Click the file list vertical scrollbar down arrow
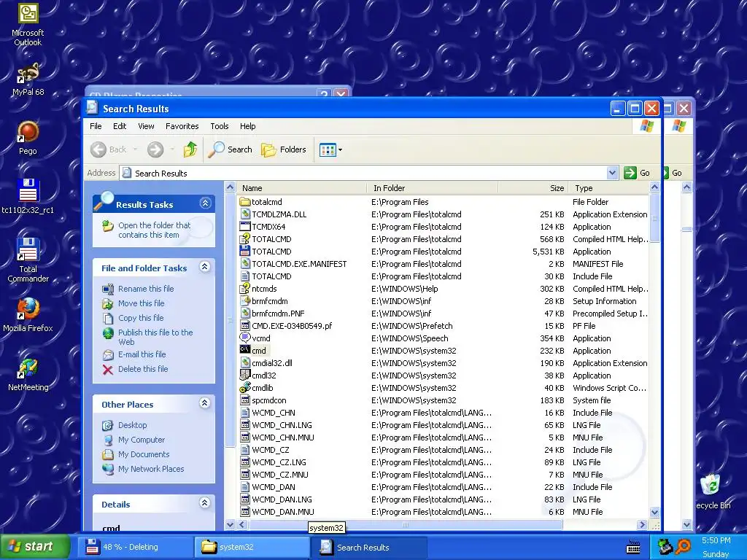 point(654,513)
